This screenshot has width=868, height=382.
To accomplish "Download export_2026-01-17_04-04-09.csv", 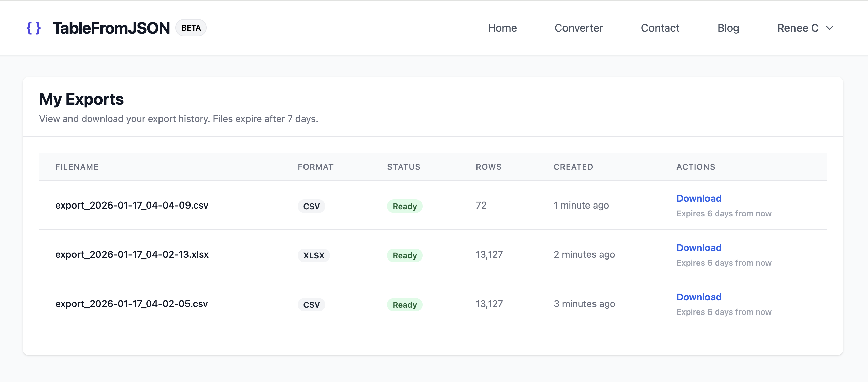I will (699, 198).
